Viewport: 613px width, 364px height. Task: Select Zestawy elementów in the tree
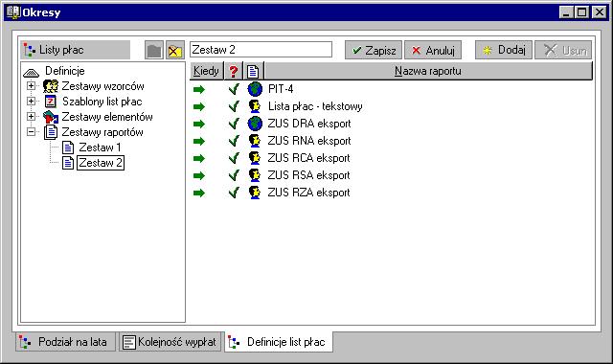(107, 117)
